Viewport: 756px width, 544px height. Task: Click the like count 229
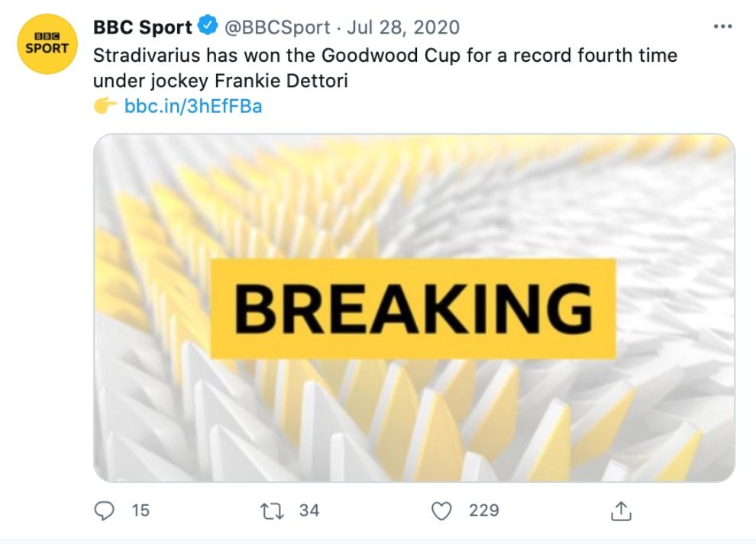[484, 510]
